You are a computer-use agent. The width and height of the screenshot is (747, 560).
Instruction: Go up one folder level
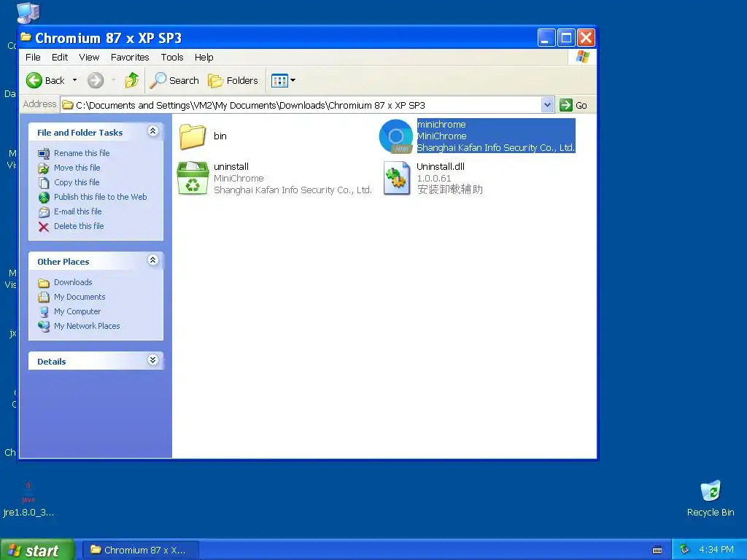point(131,80)
